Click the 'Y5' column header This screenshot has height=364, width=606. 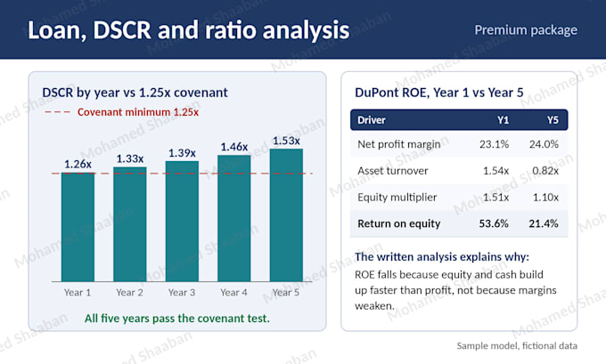pyautogui.click(x=553, y=120)
